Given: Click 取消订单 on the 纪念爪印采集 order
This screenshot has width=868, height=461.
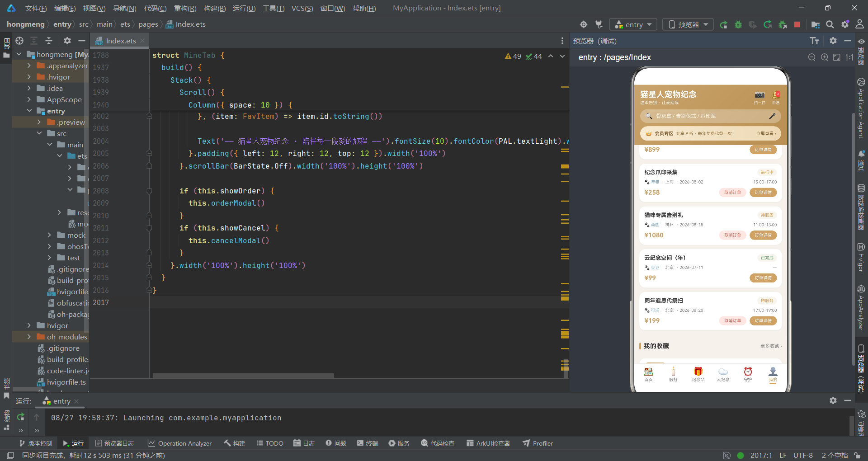Looking at the screenshot, I should click(732, 193).
